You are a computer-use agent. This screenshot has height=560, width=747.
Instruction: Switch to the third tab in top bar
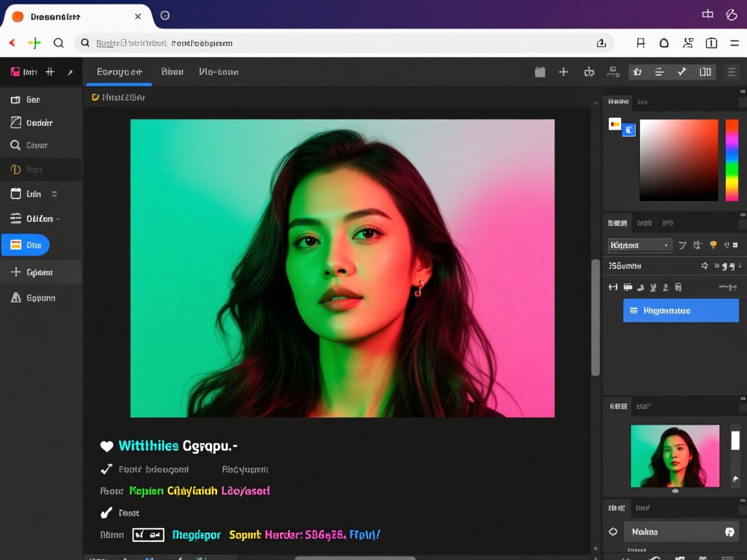point(219,72)
